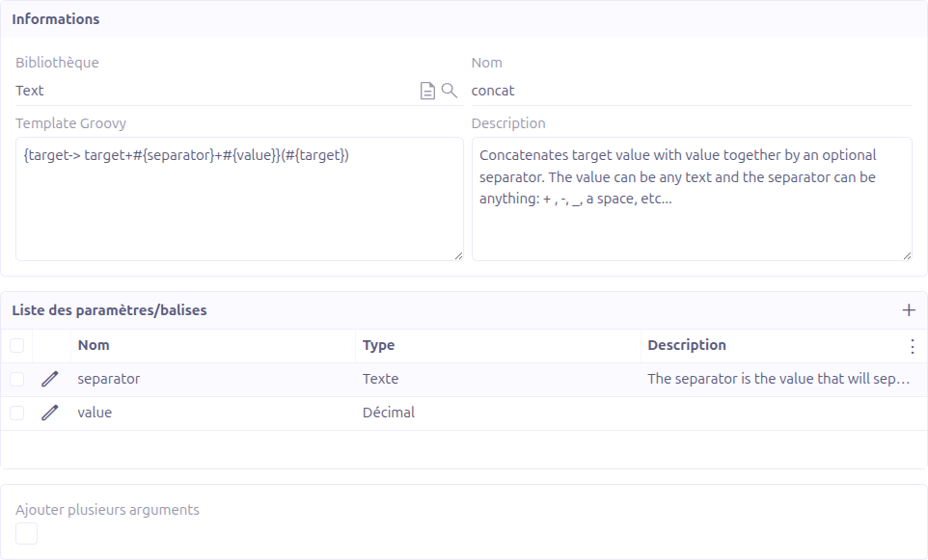Click the Description column header

(686, 345)
